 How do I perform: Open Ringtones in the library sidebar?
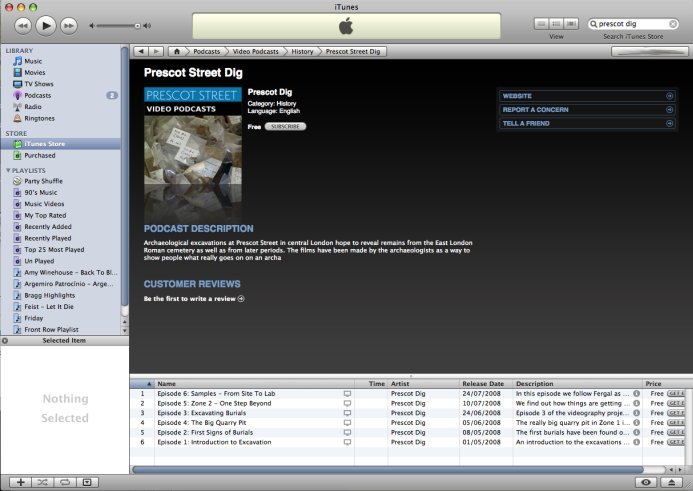[39, 118]
